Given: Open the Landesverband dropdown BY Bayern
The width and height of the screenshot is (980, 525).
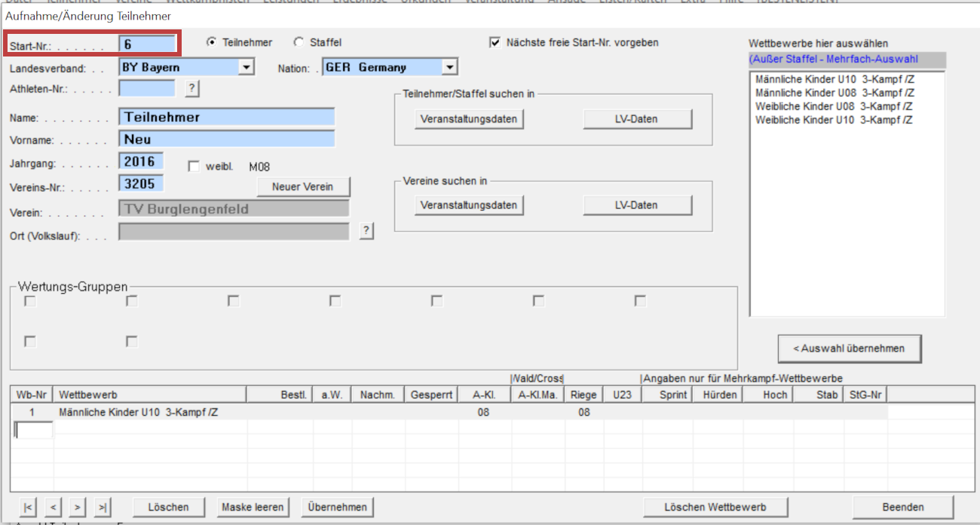Looking at the screenshot, I should click(x=187, y=67).
